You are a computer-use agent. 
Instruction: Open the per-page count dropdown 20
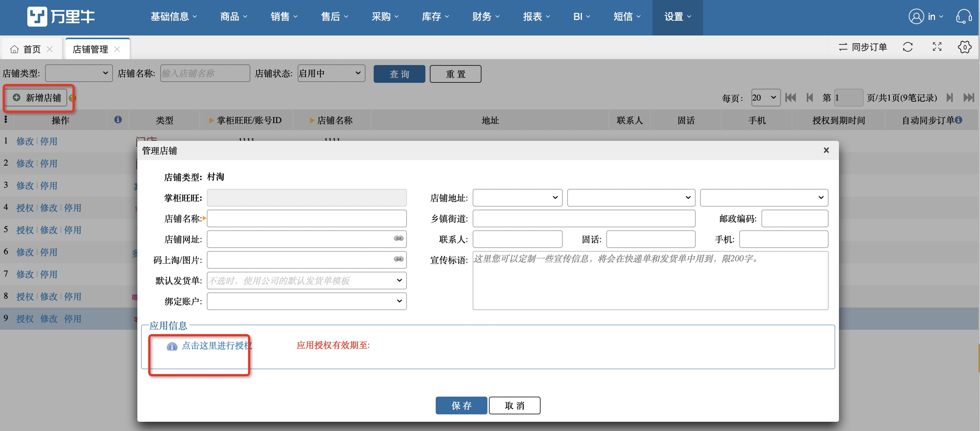click(x=765, y=98)
